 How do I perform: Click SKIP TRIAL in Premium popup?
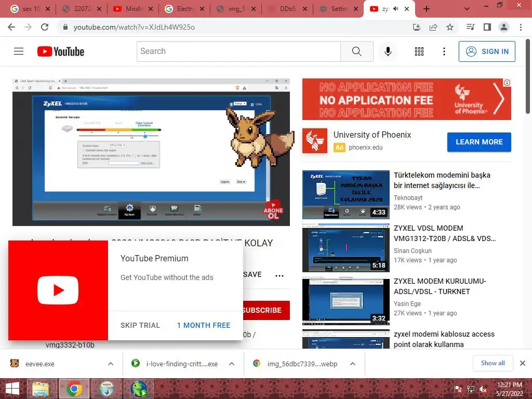pos(140,325)
